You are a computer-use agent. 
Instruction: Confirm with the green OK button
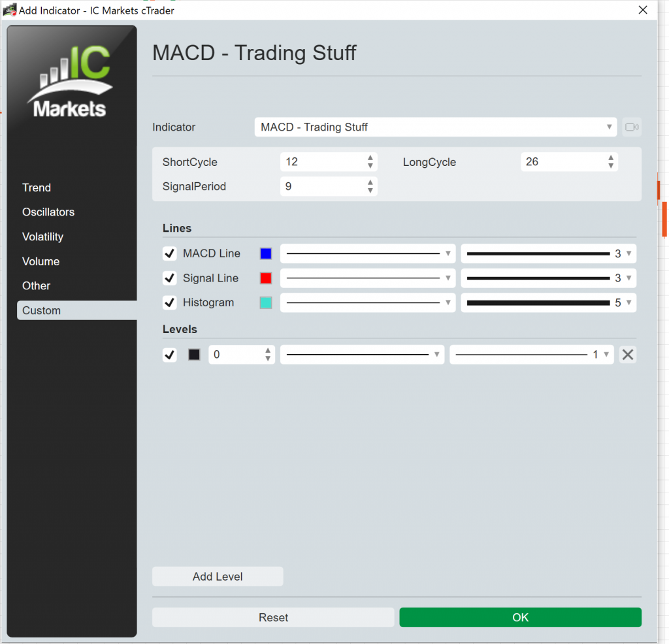pos(520,618)
